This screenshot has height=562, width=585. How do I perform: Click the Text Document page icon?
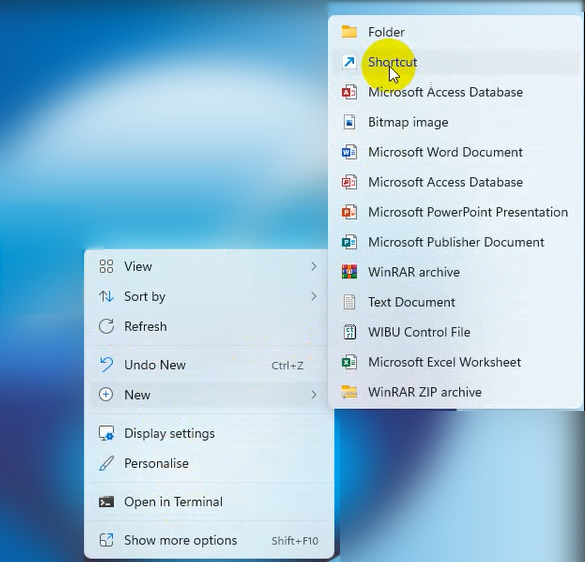point(349,302)
